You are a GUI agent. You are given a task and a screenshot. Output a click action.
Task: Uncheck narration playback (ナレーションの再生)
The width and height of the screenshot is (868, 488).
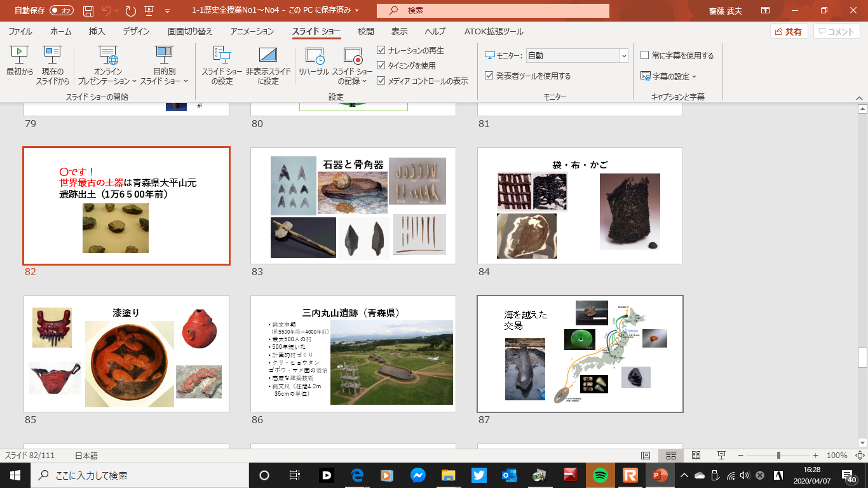pos(410,50)
